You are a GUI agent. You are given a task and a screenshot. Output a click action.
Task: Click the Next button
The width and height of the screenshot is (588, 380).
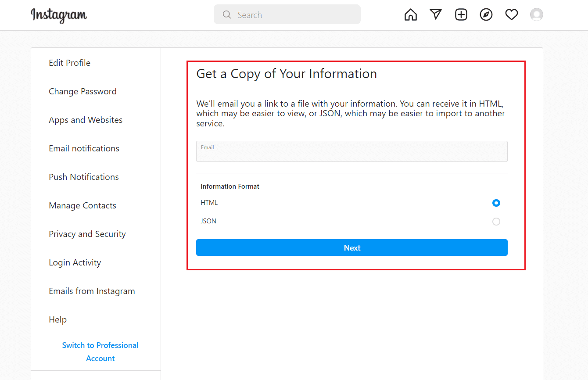[x=351, y=247]
